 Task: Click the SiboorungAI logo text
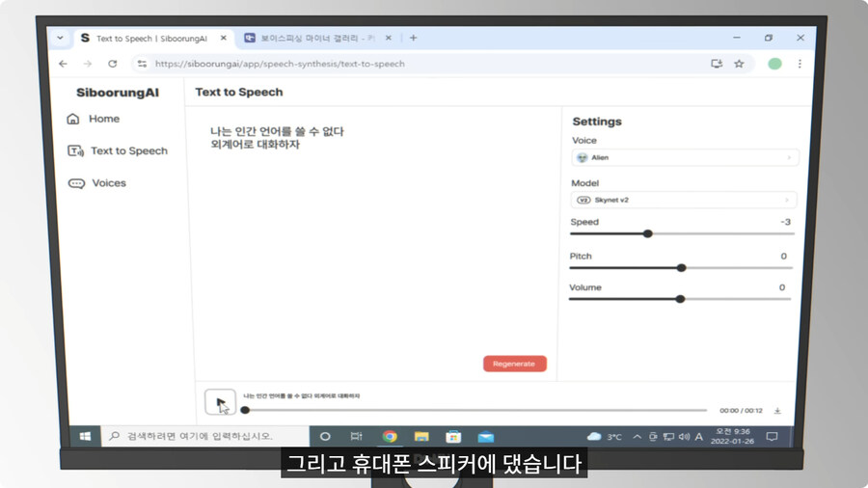pyautogui.click(x=118, y=93)
